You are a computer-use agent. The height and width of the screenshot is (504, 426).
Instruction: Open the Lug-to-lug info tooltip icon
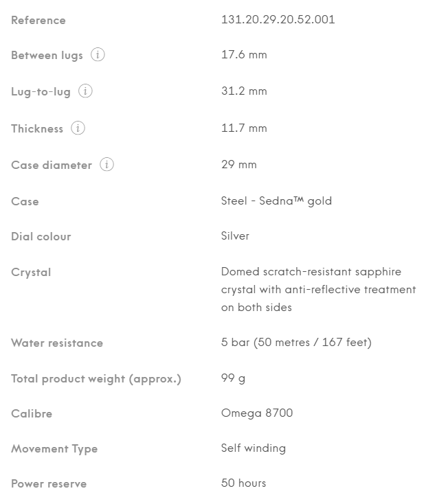(x=85, y=91)
